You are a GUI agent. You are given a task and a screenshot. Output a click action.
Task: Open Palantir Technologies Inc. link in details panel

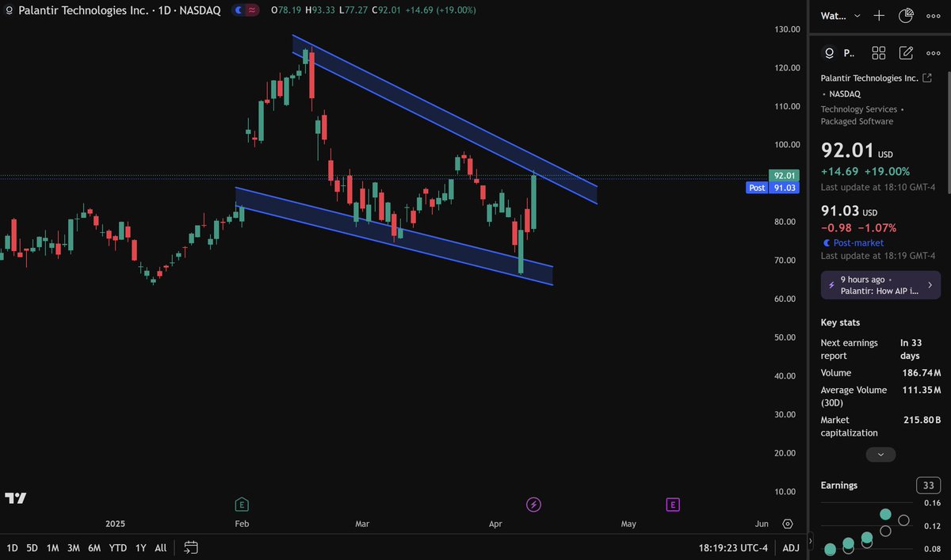click(x=869, y=78)
